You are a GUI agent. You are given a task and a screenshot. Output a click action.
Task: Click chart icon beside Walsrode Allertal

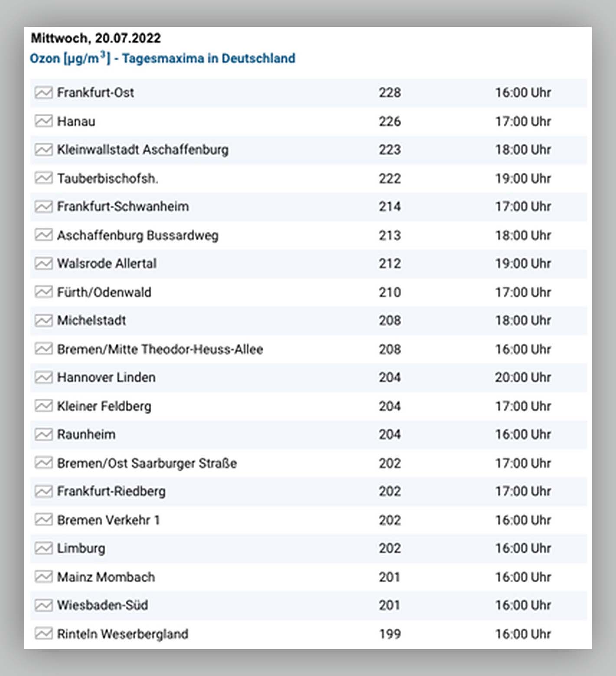(43, 264)
